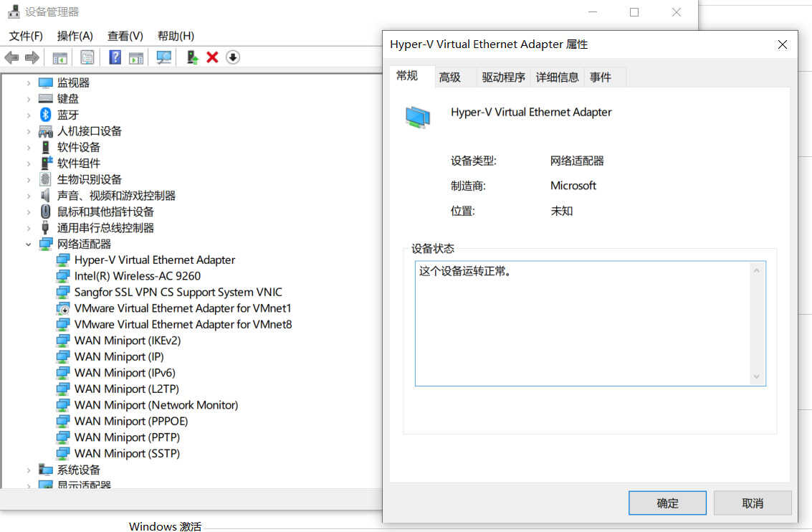The image size is (812, 532).
Task: Click the 声音、视频和游戏控制器 speaker icon
Action: [x=46, y=195]
